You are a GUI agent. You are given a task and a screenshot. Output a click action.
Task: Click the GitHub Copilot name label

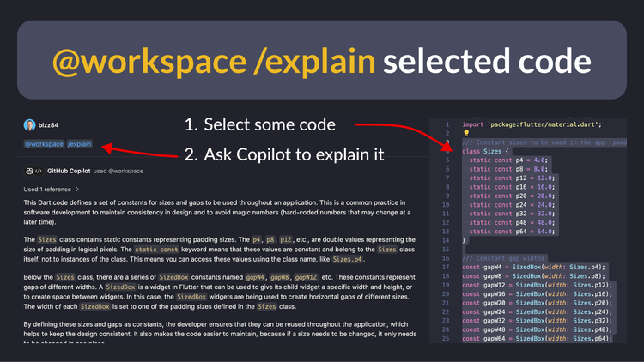69,171
